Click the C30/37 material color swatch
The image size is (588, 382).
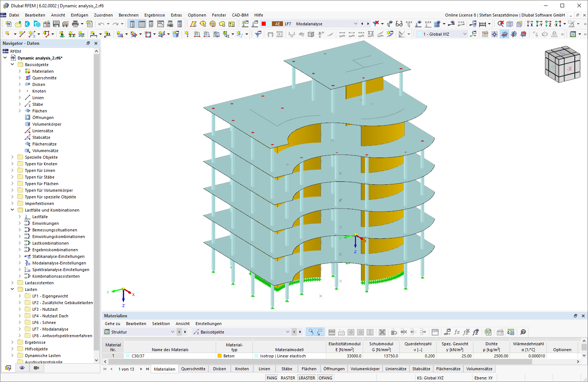[x=128, y=356]
